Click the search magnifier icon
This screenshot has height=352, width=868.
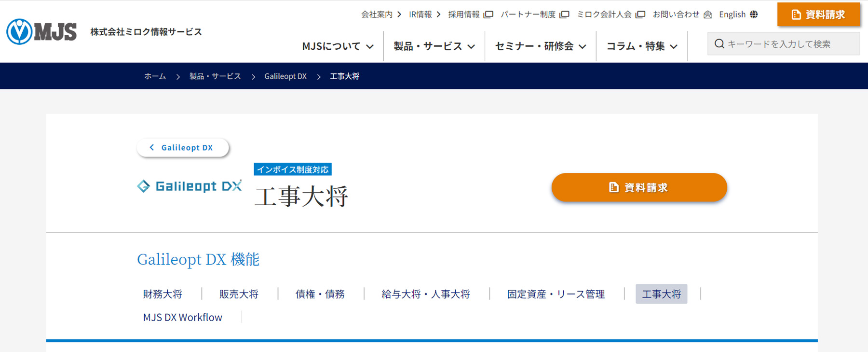[719, 44]
